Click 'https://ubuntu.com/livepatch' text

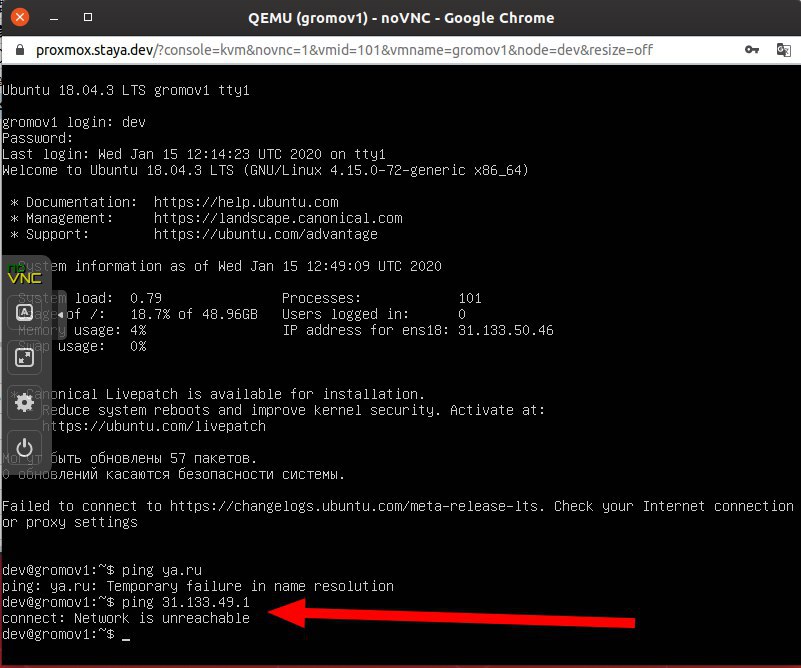coord(154,426)
